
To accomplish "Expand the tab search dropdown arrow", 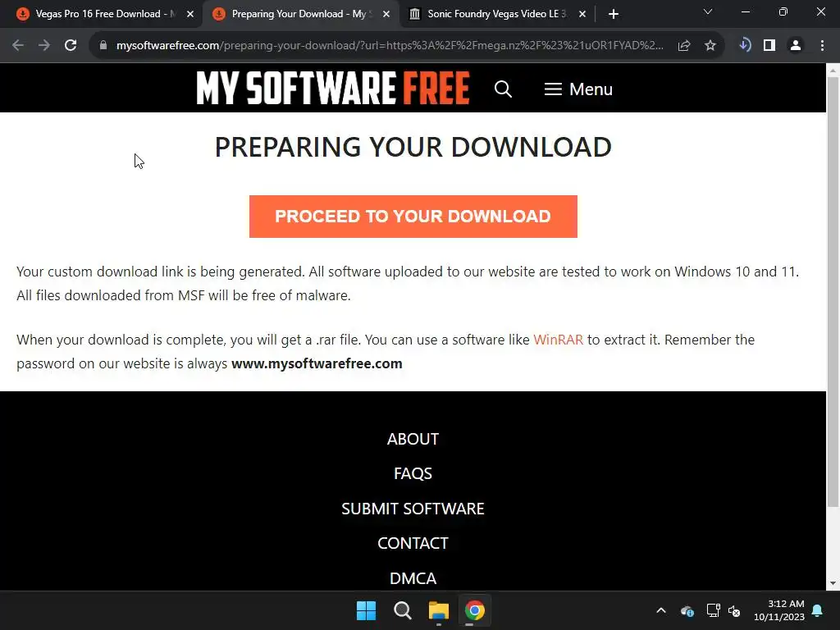I will tap(707, 11).
